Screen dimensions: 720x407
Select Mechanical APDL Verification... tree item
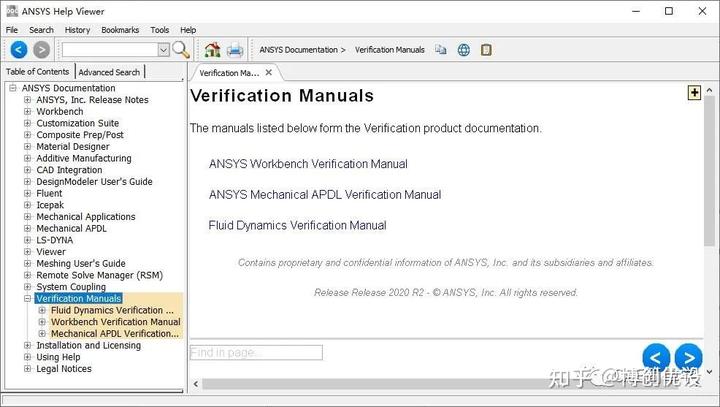tap(115, 334)
